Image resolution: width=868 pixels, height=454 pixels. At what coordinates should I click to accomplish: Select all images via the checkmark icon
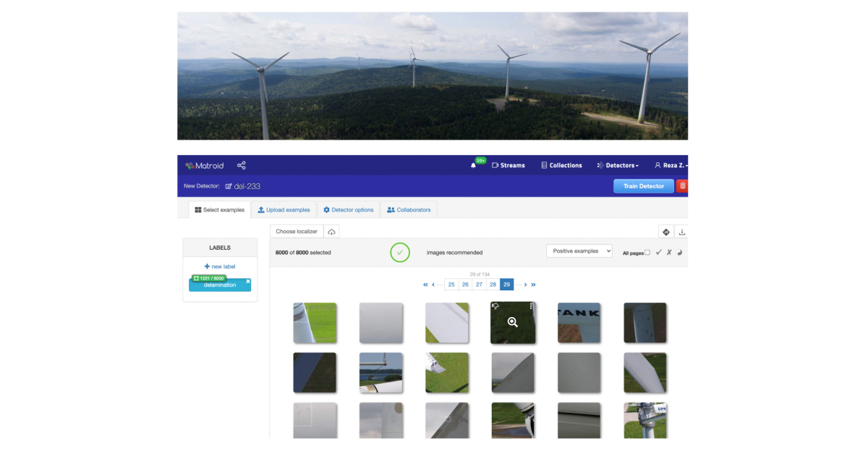tap(658, 253)
